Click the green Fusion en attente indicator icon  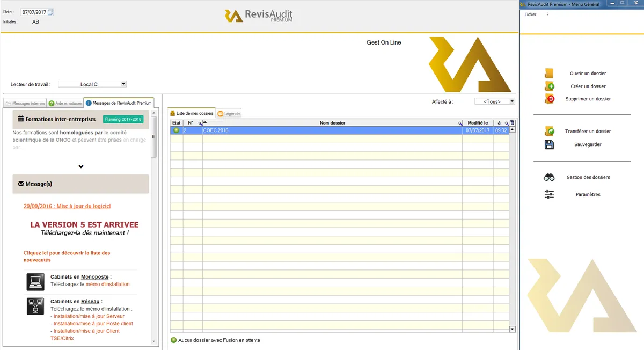[173, 340]
